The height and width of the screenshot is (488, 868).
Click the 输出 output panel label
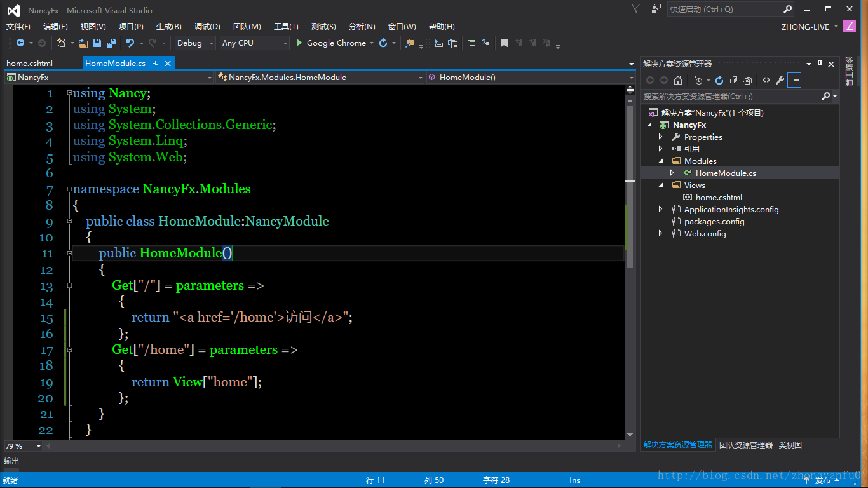(11, 461)
